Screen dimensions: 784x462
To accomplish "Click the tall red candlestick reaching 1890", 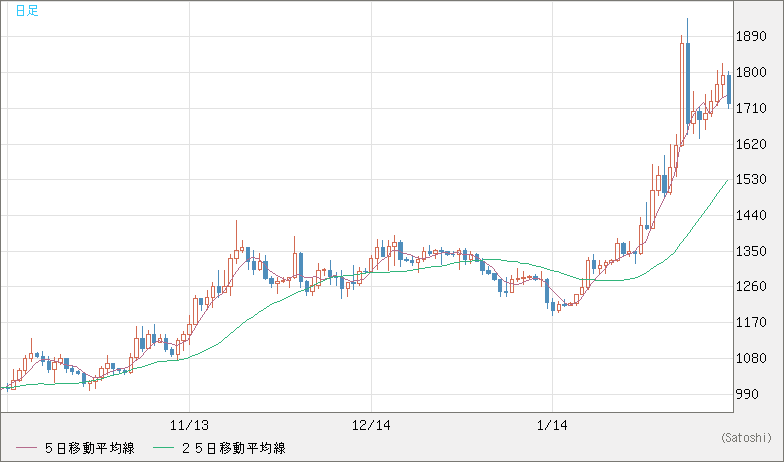I will [682, 93].
